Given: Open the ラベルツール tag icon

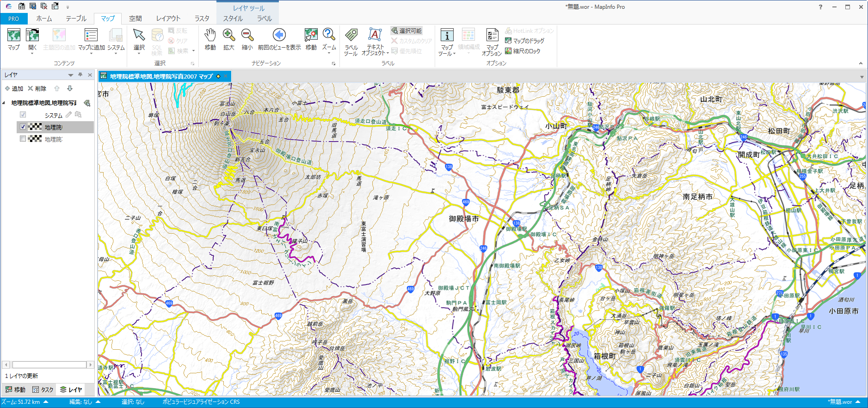Looking at the screenshot, I should (351, 35).
